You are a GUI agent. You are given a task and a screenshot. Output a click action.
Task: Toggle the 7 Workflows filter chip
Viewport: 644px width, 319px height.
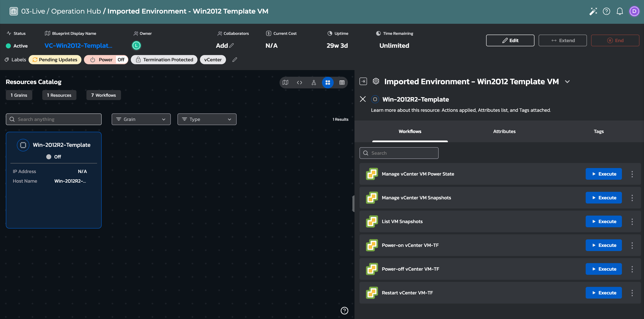pos(104,95)
